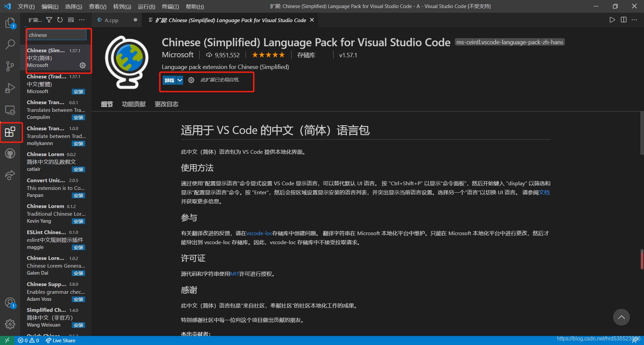The image size is (644, 345).
Task: Open extensions view more actions menu
Action: [82, 20]
